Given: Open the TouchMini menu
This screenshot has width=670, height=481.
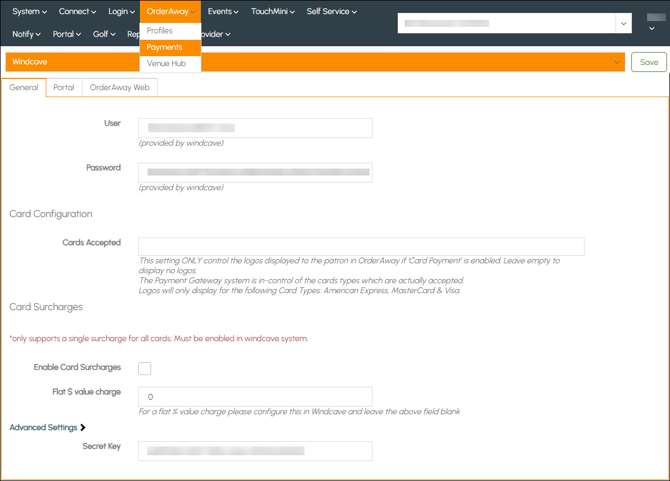Looking at the screenshot, I should 273,12.
